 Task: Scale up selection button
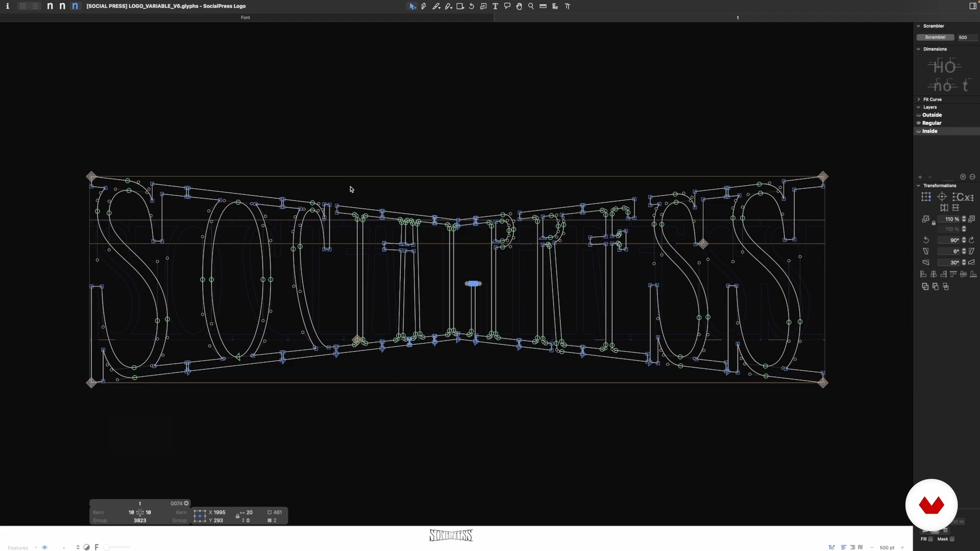(972, 219)
